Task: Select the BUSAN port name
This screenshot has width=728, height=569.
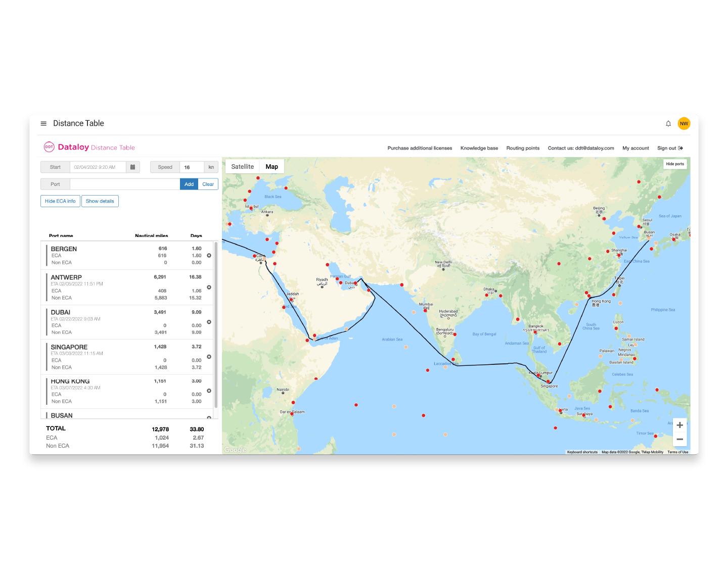Action: click(62, 415)
